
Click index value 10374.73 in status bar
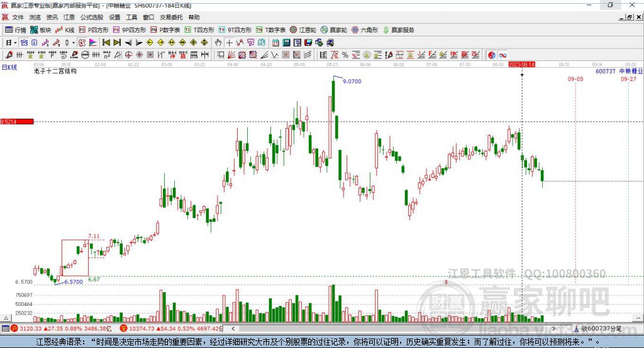pos(142,329)
